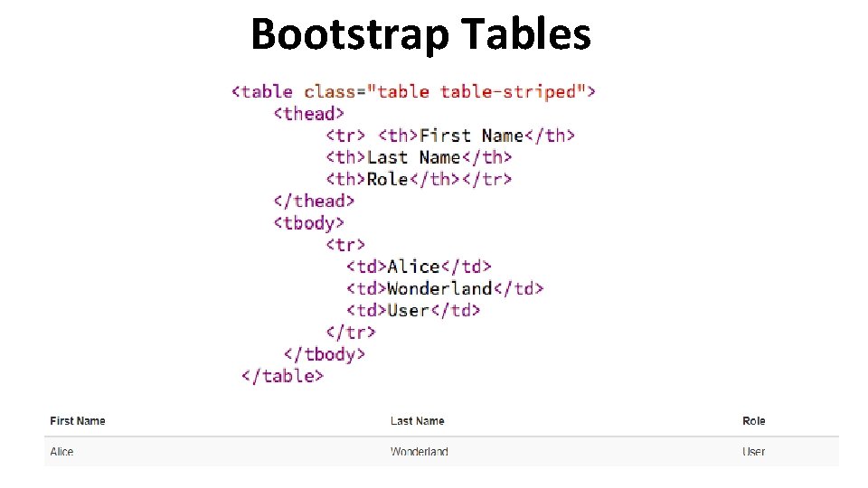Click the 'Role' table header
The height and width of the screenshot is (488, 868).
tap(754, 421)
